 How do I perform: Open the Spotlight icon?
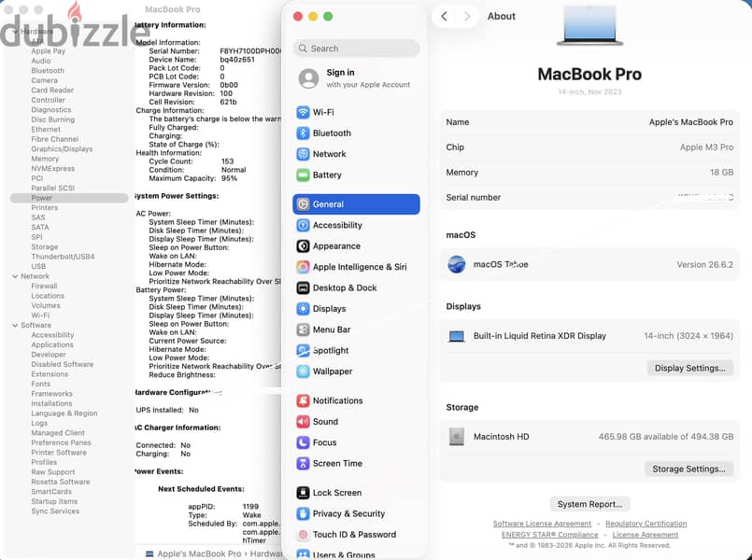point(303,351)
